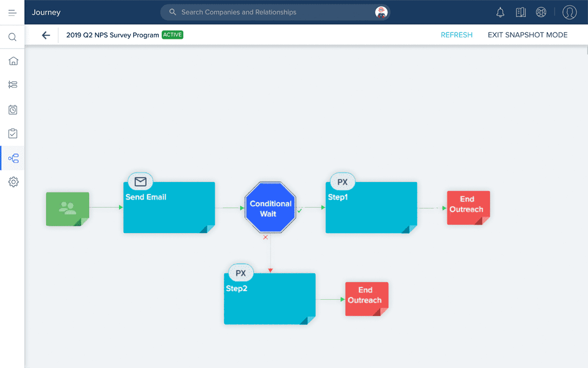This screenshot has height=368, width=588.
Task: Click the community support icon in header
Action: pos(541,13)
